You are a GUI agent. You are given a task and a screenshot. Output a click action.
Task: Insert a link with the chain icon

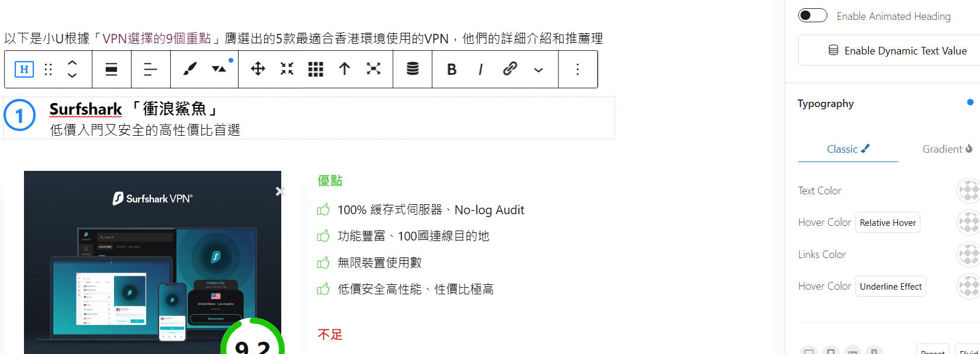(x=510, y=69)
